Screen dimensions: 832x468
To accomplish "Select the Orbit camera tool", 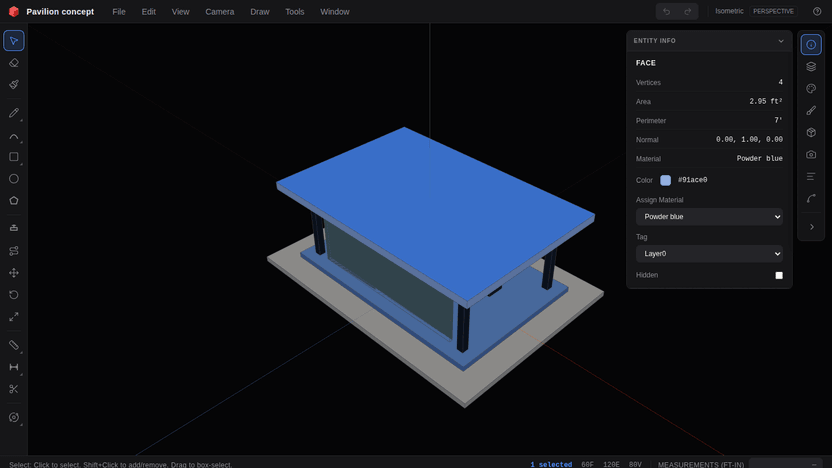I will click(14, 418).
